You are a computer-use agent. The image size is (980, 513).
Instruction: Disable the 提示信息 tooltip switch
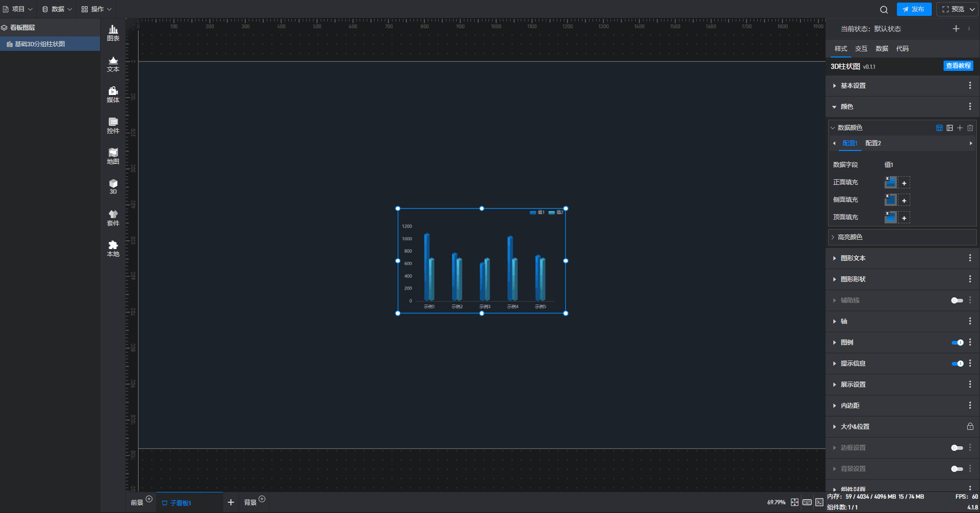tap(957, 364)
